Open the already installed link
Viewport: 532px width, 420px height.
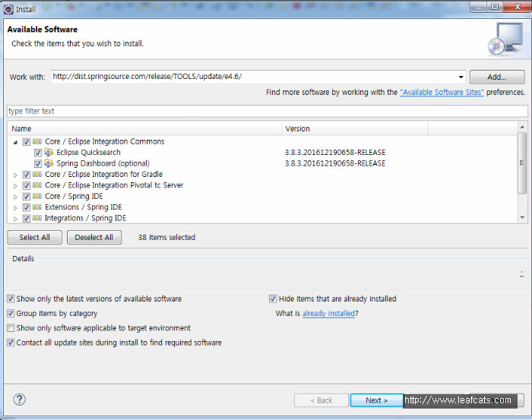click(x=328, y=313)
